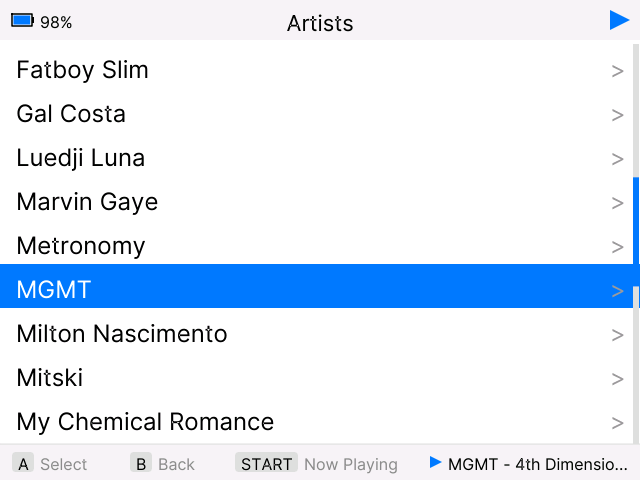Click the MGMT - 4th Dimension track text
This screenshot has width=640, height=480.
tap(538, 464)
